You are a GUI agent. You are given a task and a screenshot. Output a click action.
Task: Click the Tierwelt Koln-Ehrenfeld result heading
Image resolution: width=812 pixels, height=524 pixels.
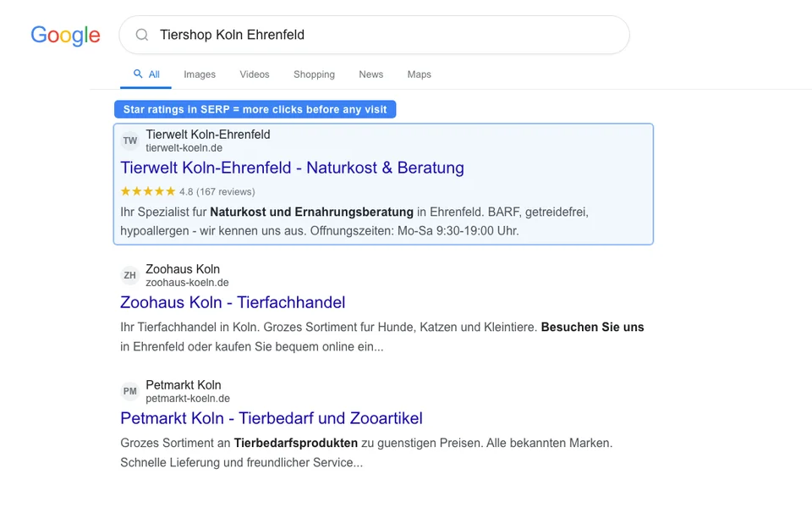pyautogui.click(x=291, y=168)
